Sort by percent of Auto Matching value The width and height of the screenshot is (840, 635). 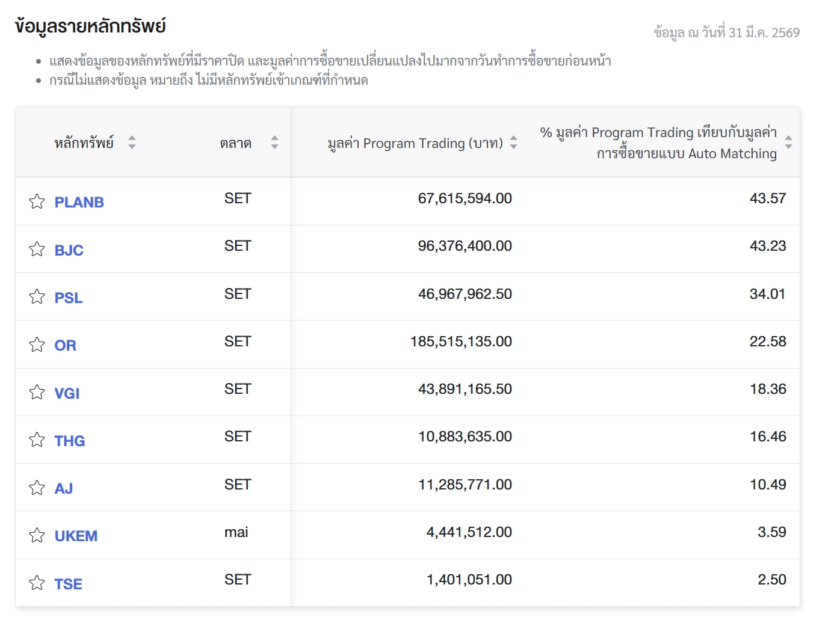point(788,143)
